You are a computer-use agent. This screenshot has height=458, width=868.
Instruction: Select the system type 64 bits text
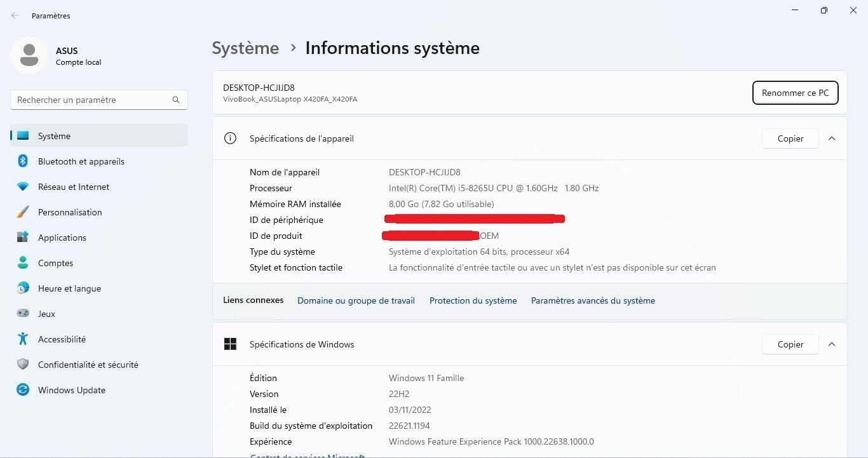[x=479, y=252]
